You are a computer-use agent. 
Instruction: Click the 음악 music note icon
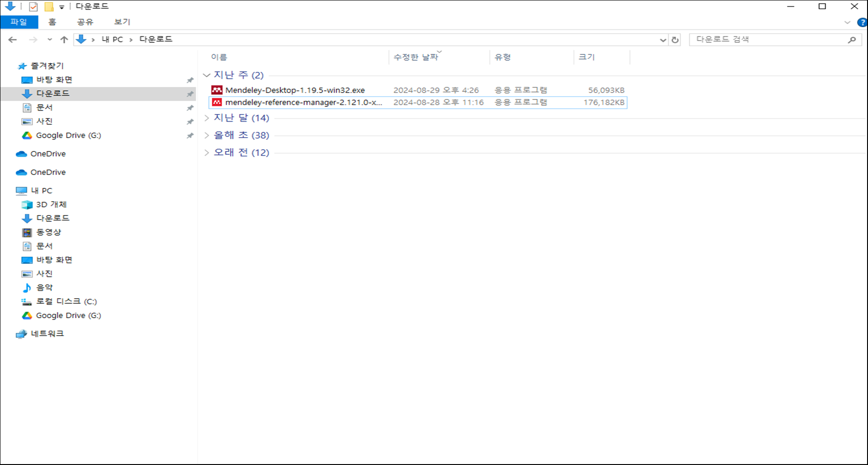pyautogui.click(x=27, y=288)
